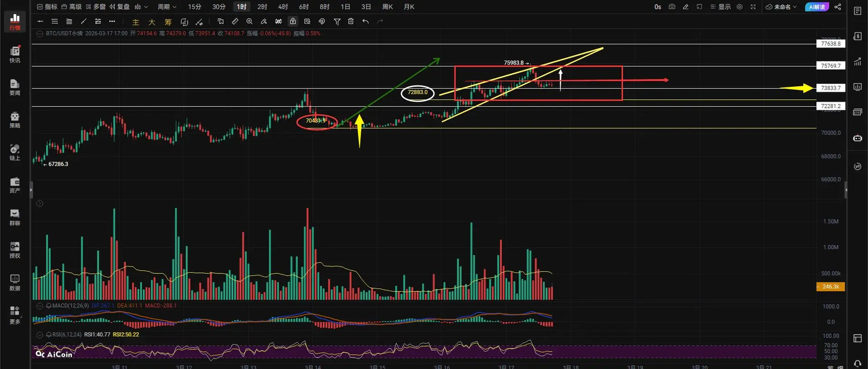Open the 未命名 layout dropdown
The image size is (868, 369).
[781, 7]
